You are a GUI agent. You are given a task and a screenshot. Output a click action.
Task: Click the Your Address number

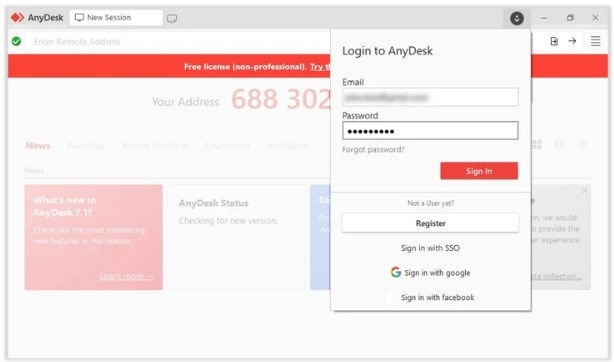coord(281,99)
